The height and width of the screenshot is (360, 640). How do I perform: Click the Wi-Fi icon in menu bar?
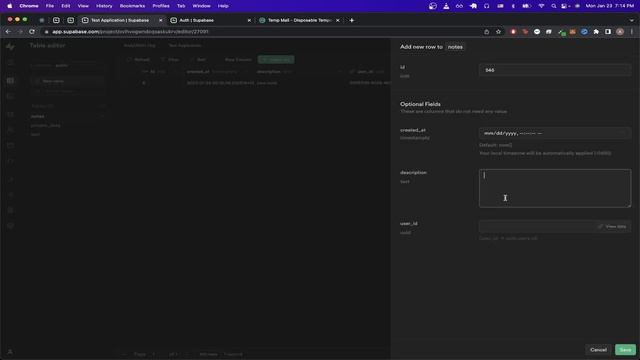[541, 6]
